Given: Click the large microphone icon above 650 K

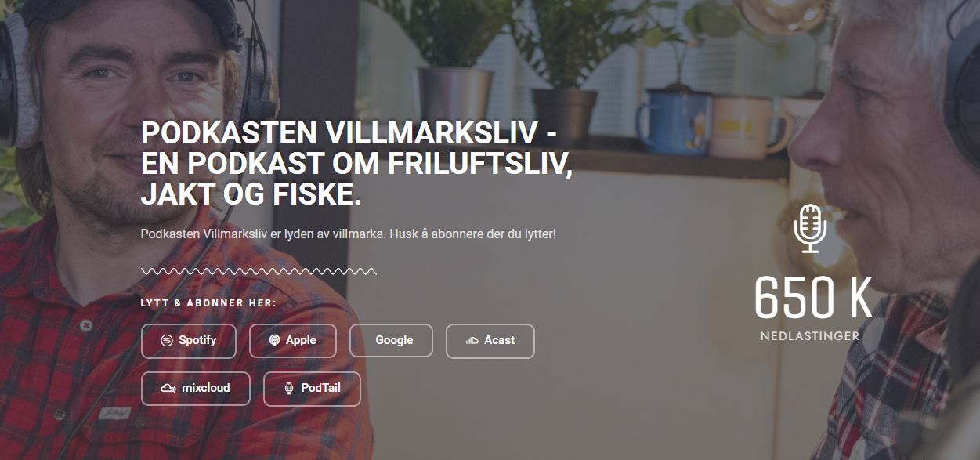Looking at the screenshot, I should pos(810,228).
